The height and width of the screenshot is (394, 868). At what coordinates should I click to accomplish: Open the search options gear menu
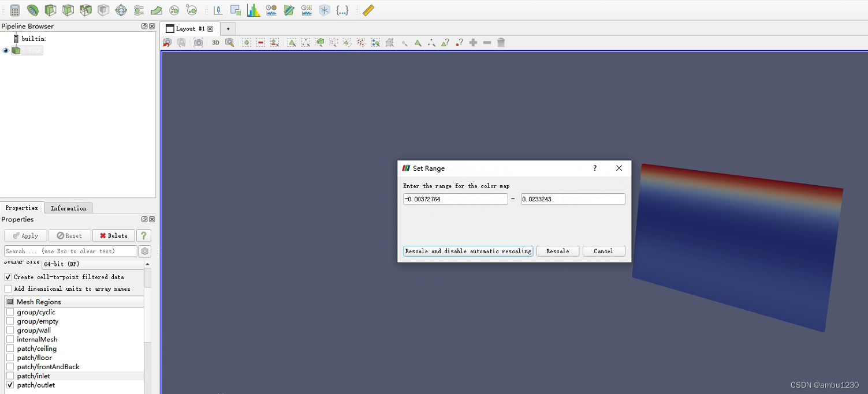coord(144,251)
